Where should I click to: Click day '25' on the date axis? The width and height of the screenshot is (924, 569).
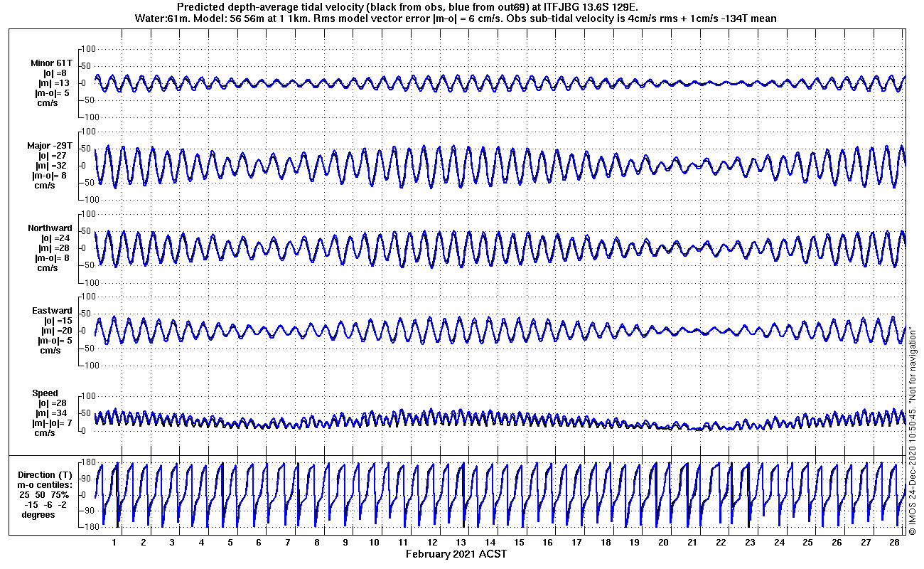point(807,543)
